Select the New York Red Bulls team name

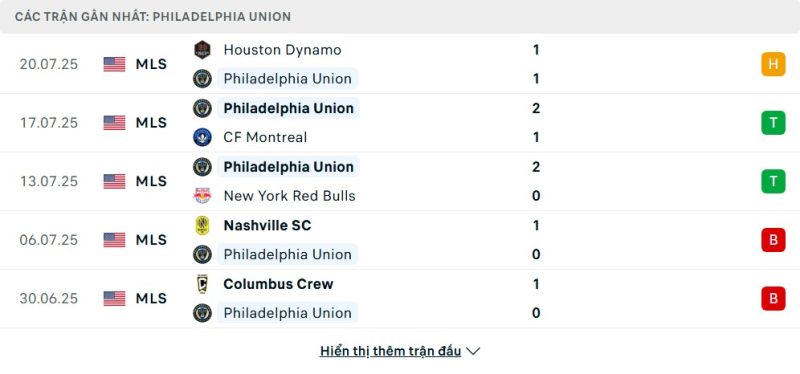click(x=289, y=196)
